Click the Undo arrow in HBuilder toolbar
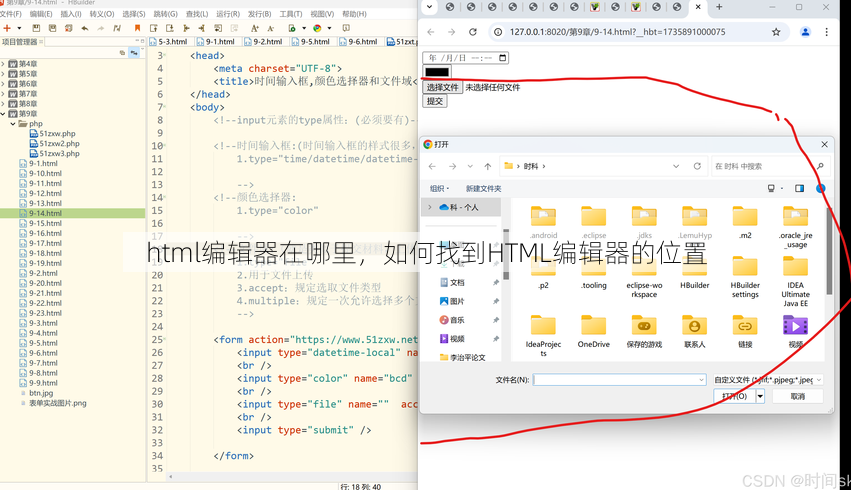Viewport: 851px width, 490px height. (85, 28)
